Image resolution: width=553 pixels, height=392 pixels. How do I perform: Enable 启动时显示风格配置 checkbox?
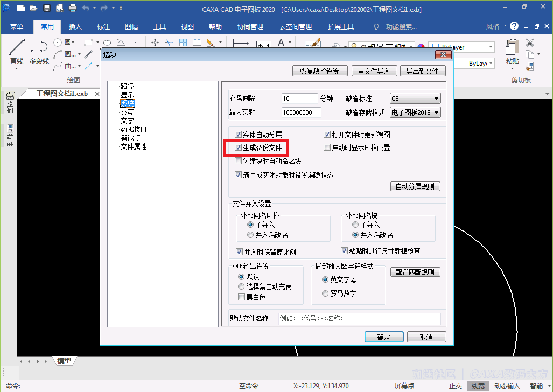[x=327, y=148]
